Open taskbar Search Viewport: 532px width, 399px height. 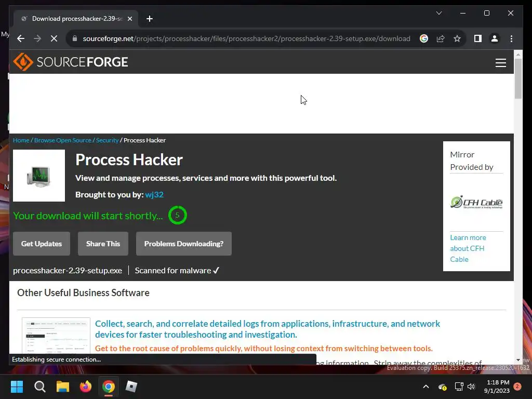(39, 387)
